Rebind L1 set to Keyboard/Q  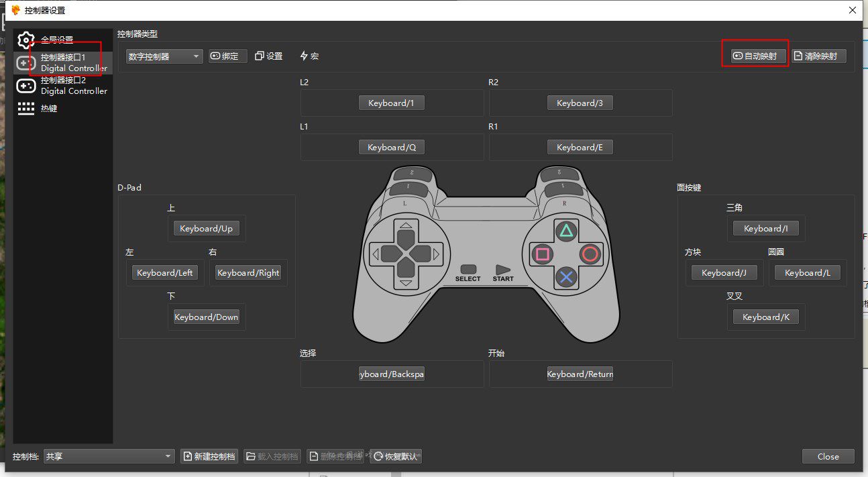[x=392, y=148]
